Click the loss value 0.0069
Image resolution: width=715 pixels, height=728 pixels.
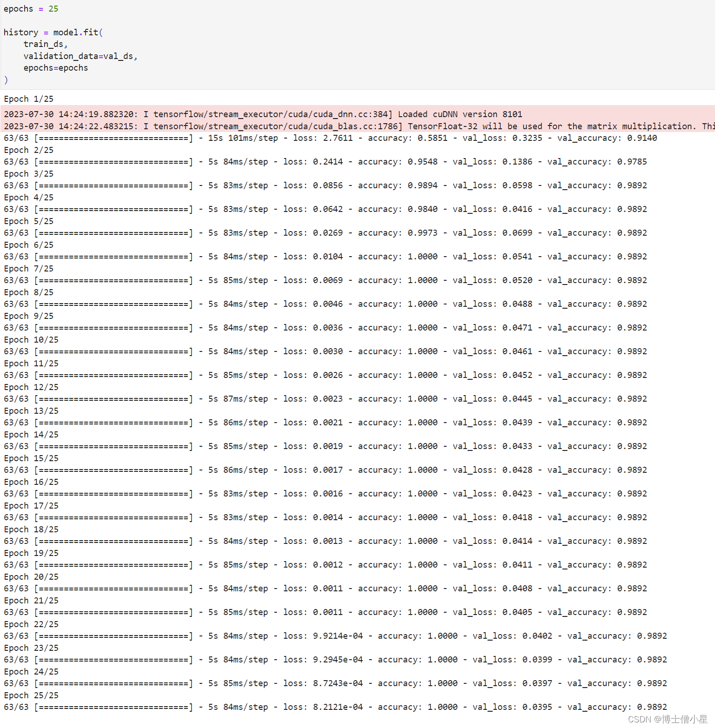[328, 280]
